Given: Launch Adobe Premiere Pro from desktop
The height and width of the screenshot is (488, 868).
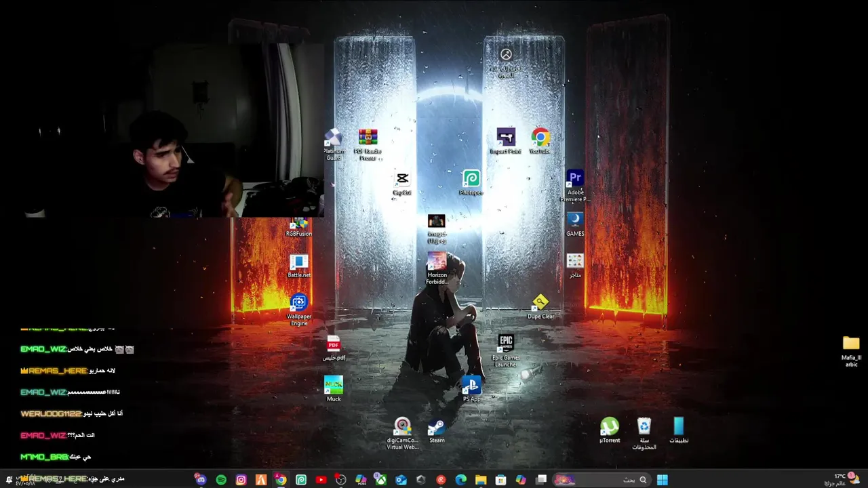Looking at the screenshot, I should click(575, 186).
